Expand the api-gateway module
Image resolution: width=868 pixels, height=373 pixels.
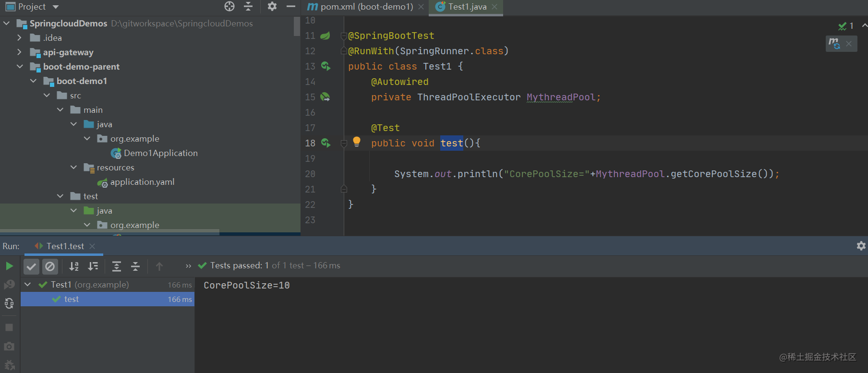pyautogui.click(x=19, y=52)
